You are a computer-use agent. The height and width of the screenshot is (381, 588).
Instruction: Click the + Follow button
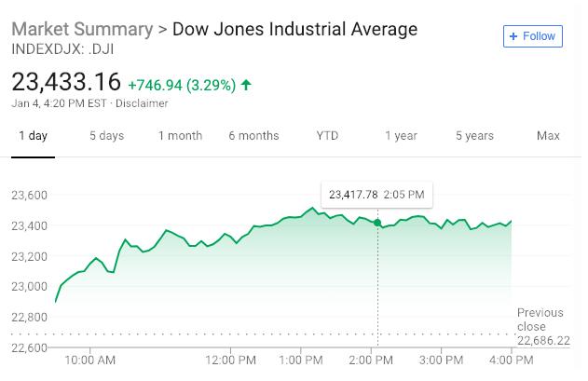(533, 36)
